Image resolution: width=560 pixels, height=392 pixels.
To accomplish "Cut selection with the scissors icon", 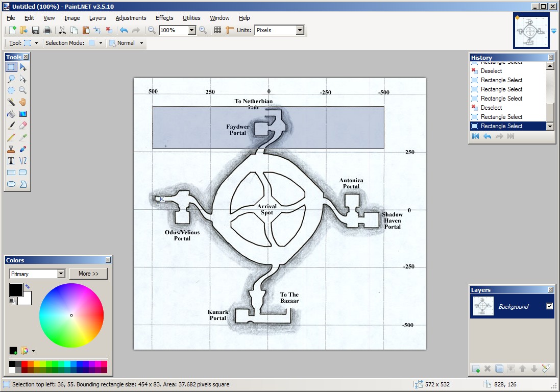I will coord(62,30).
